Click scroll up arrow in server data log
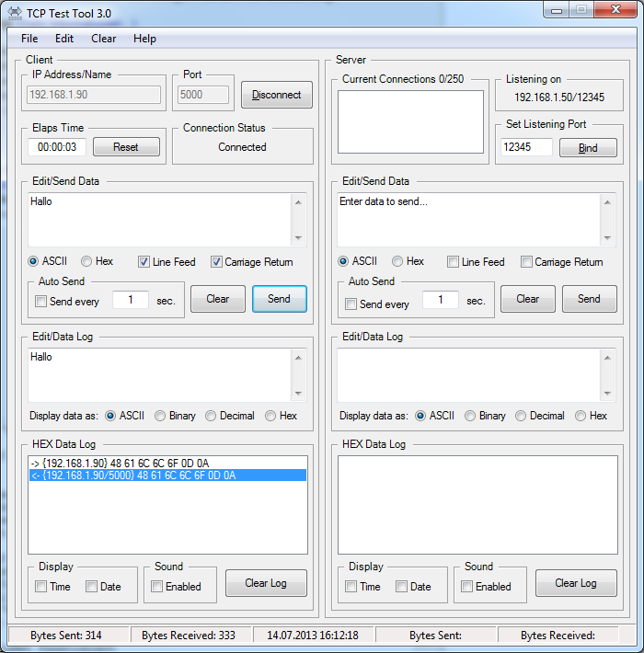 point(608,358)
